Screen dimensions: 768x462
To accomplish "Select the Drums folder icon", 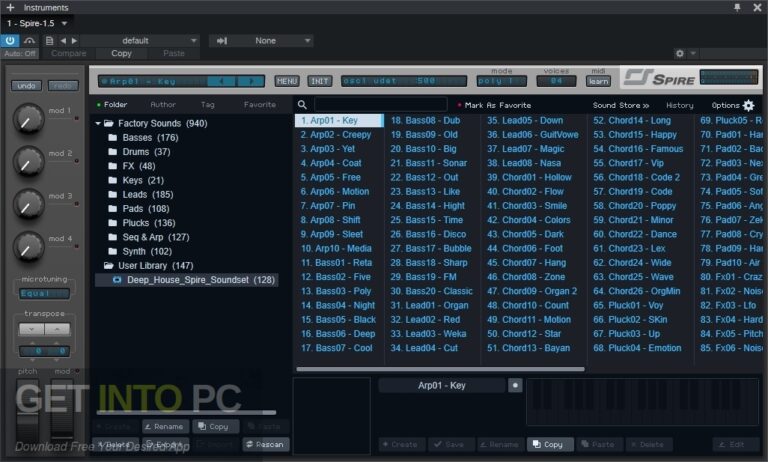I will point(112,152).
